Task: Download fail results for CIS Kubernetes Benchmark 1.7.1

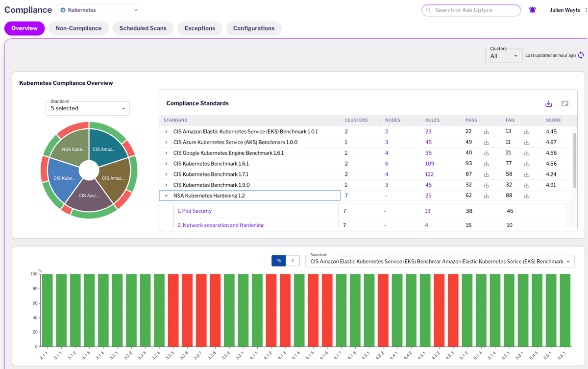Action: click(x=527, y=174)
